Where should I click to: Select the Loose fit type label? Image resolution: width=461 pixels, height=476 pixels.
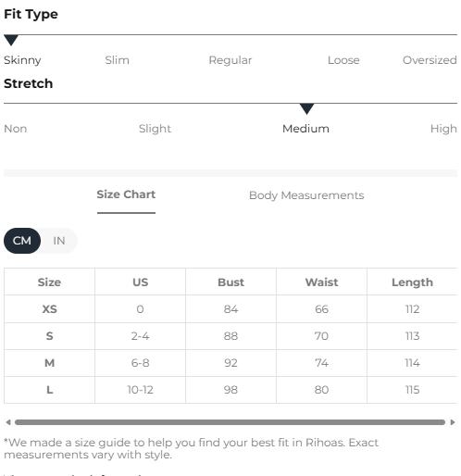tap(343, 60)
